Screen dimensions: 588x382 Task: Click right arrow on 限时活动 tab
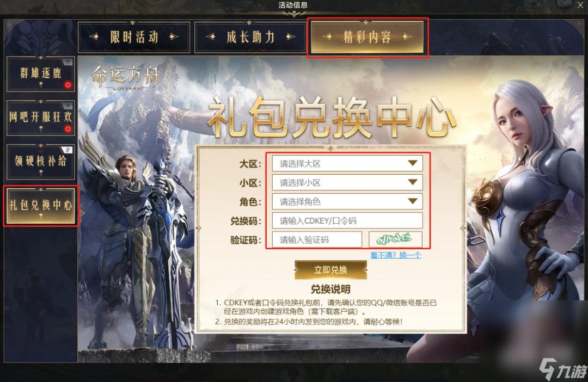coord(174,37)
